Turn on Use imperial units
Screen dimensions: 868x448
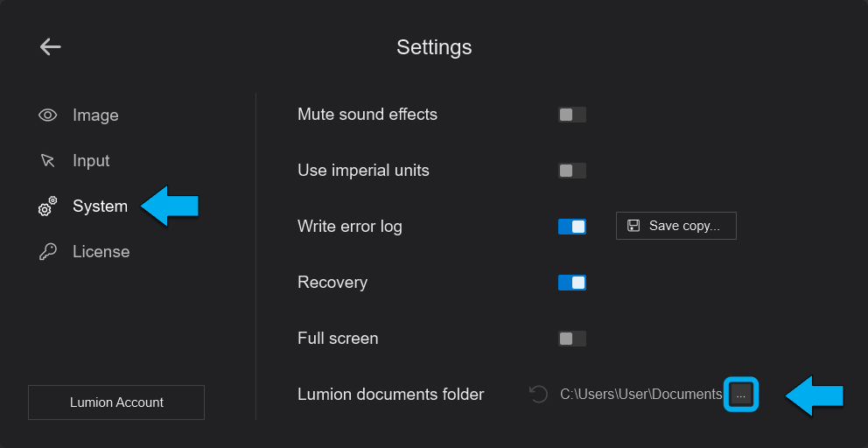point(572,171)
